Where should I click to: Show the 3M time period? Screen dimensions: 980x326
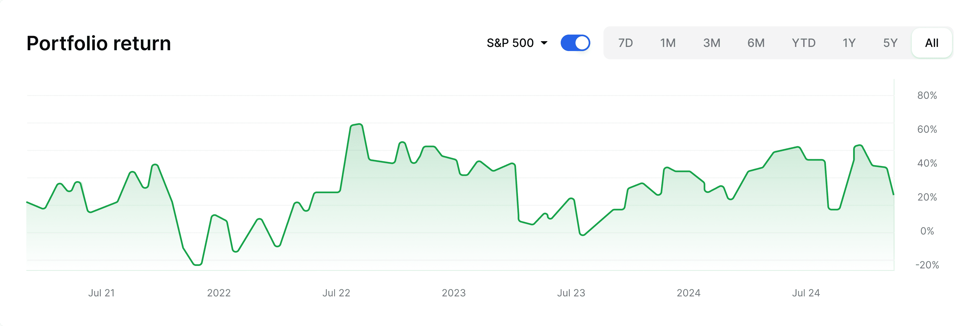click(711, 43)
